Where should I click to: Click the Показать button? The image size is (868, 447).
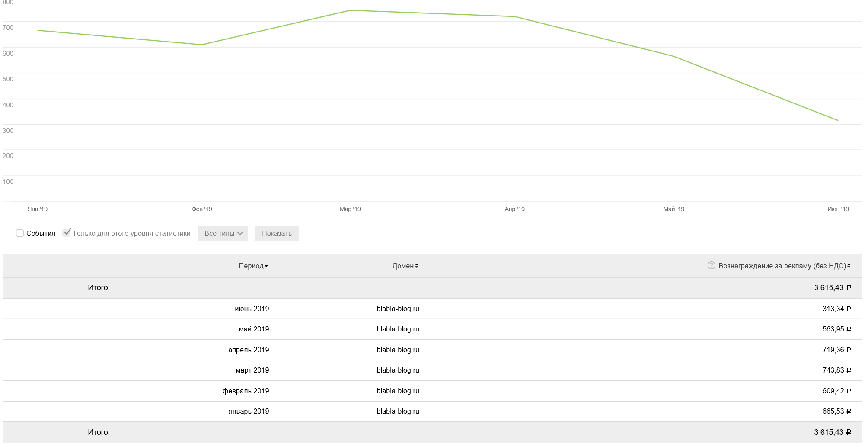[277, 234]
